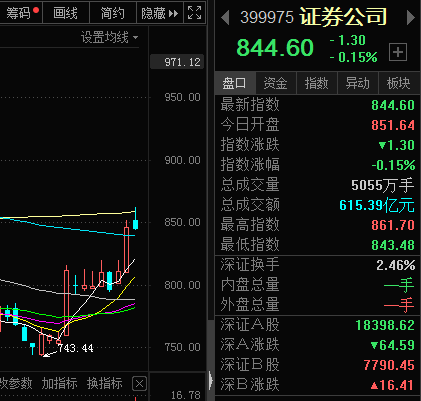Click 加指标 to add an indicator
The height and width of the screenshot is (401, 421).
click(x=59, y=383)
